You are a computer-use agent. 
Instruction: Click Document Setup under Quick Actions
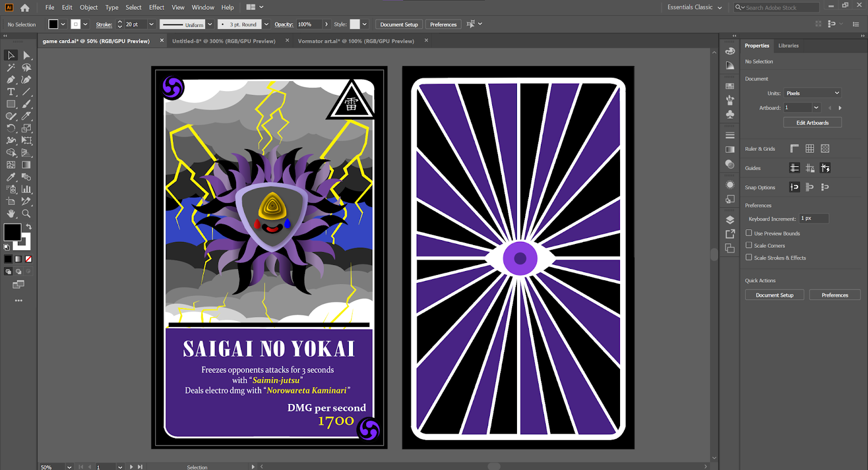(x=774, y=295)
